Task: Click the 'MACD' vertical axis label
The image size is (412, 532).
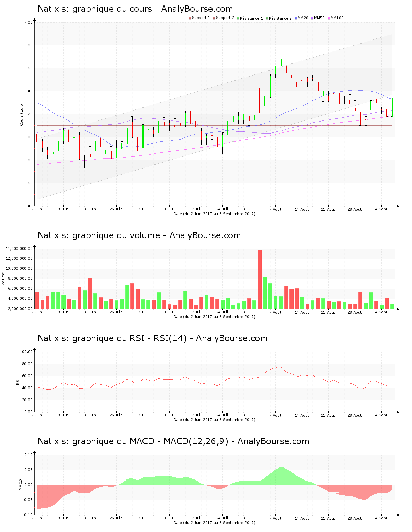Action: point(20,485)
